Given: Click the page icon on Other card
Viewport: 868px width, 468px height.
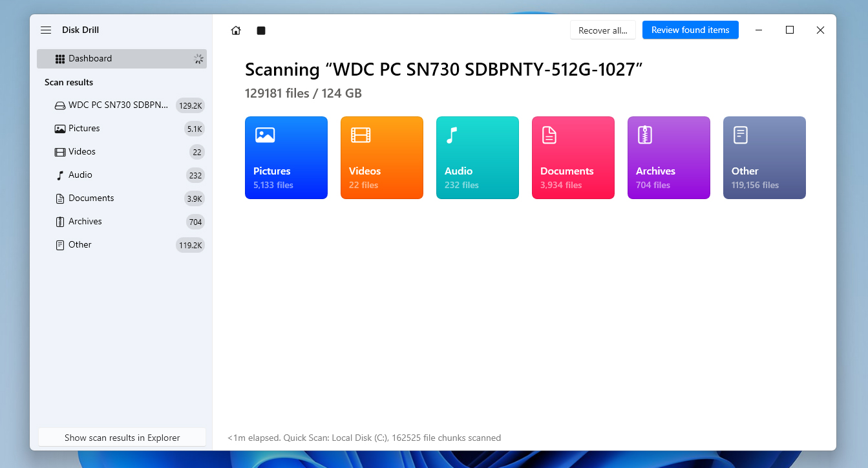Looking at the screenshot, I should [x=740, y=134].
